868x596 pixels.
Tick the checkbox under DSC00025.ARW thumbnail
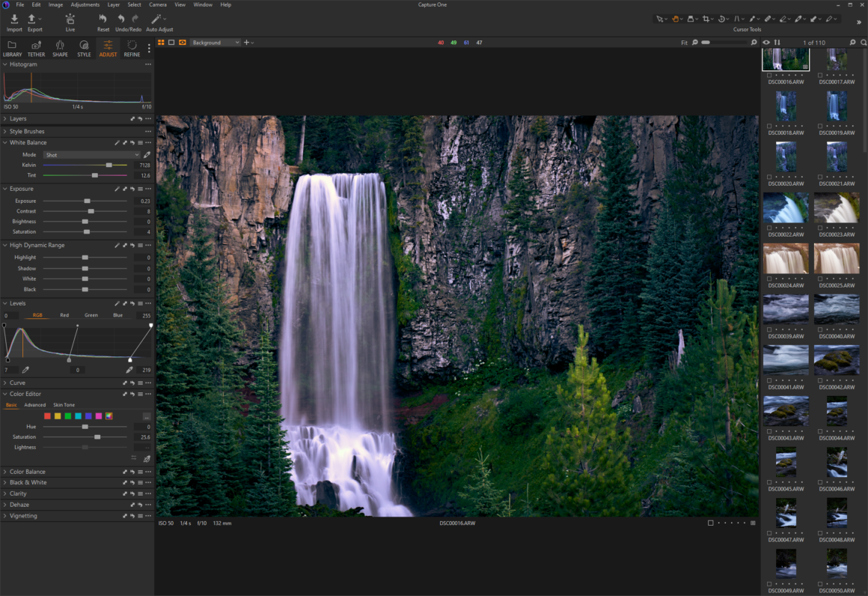tap(820, 279)
